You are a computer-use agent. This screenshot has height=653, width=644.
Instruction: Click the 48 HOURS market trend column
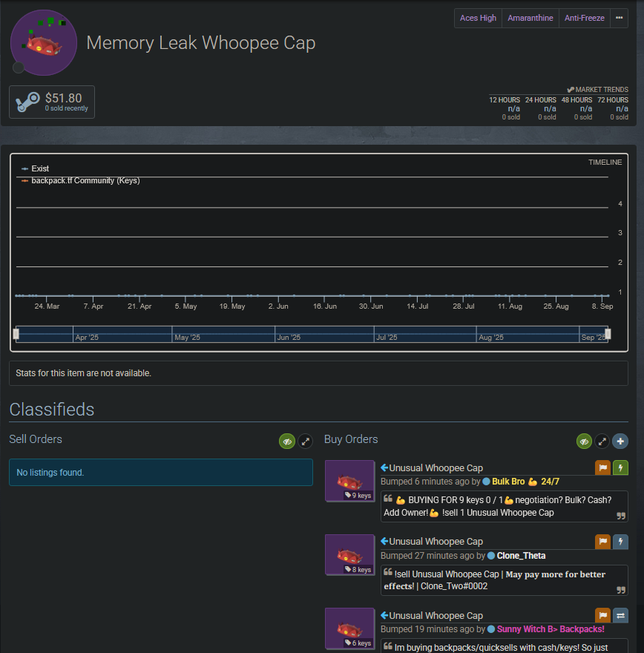[x=576, y=108]
